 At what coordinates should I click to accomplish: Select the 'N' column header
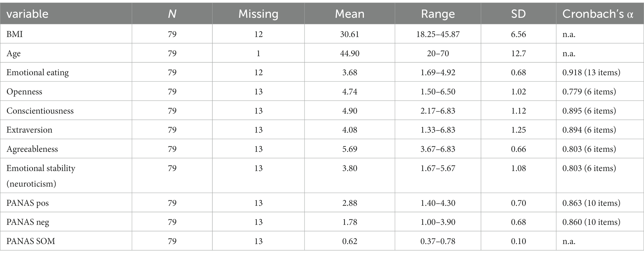(172, 14)
